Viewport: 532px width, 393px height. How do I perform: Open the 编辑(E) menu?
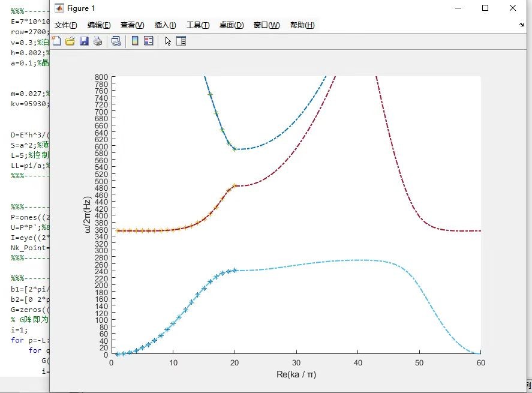pos(99,25)
